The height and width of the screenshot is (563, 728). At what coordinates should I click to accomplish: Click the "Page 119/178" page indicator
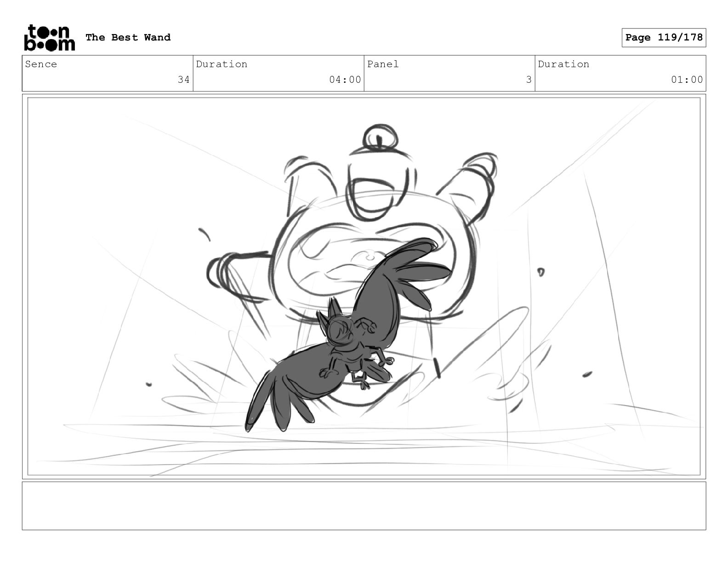[664, 38]
